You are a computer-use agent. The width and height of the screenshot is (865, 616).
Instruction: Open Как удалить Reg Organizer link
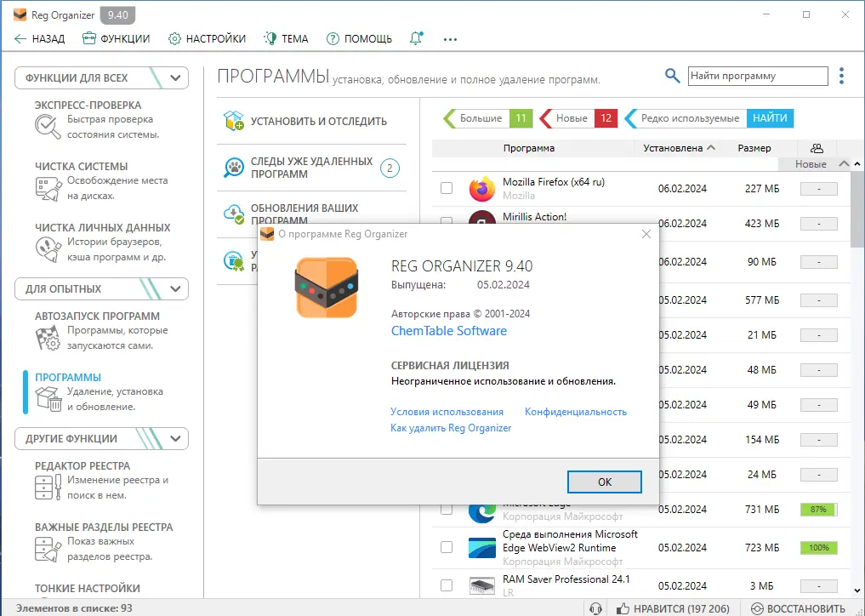pos(451,428)
